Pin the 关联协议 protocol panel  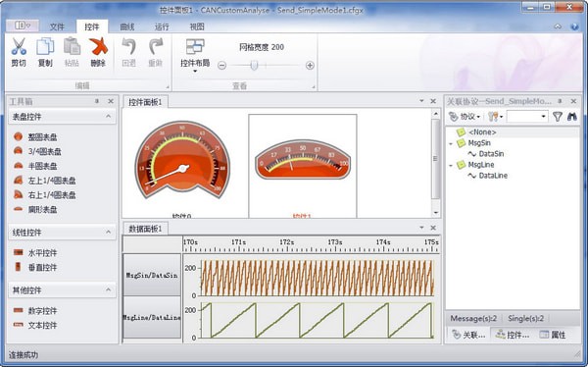(x=560, y=101)
